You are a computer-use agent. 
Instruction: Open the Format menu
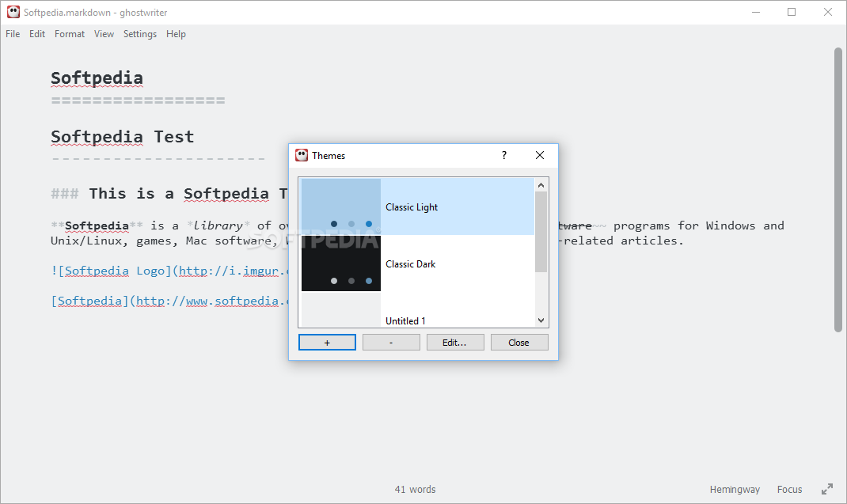70,34
